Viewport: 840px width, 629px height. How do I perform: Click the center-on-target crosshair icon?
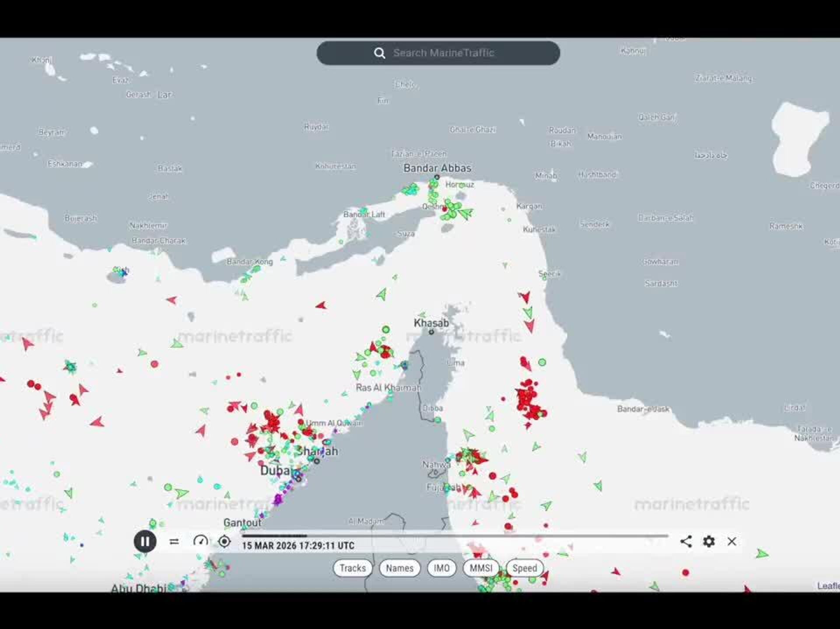point(224,542)
